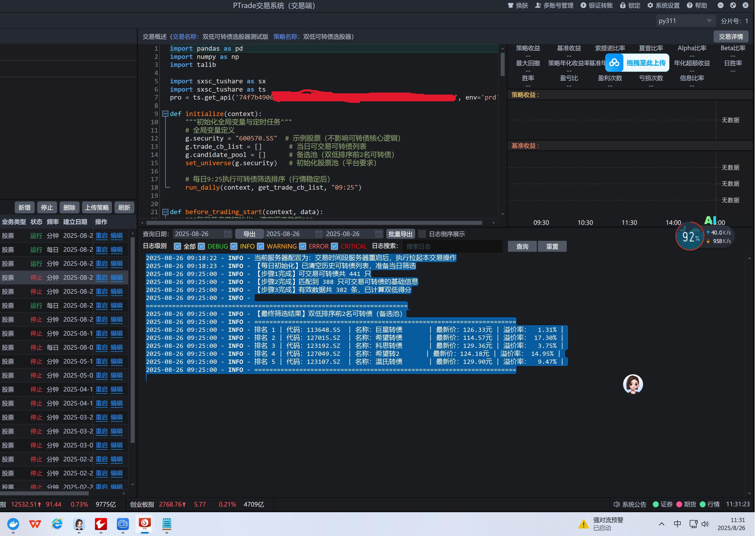Open Internet Explorer icon in taskbar
The image size is (756, 536).
[x=57, y=524]
